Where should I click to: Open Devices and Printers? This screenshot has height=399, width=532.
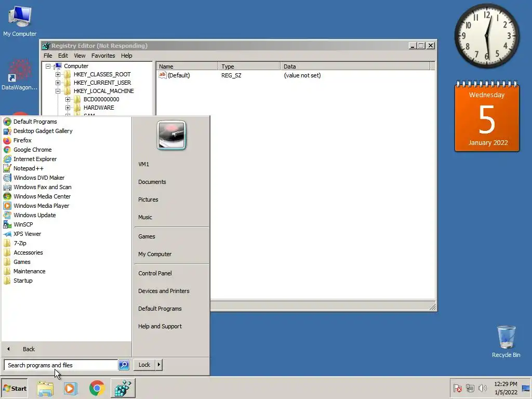pyautogui.click(x=164, y=291)
